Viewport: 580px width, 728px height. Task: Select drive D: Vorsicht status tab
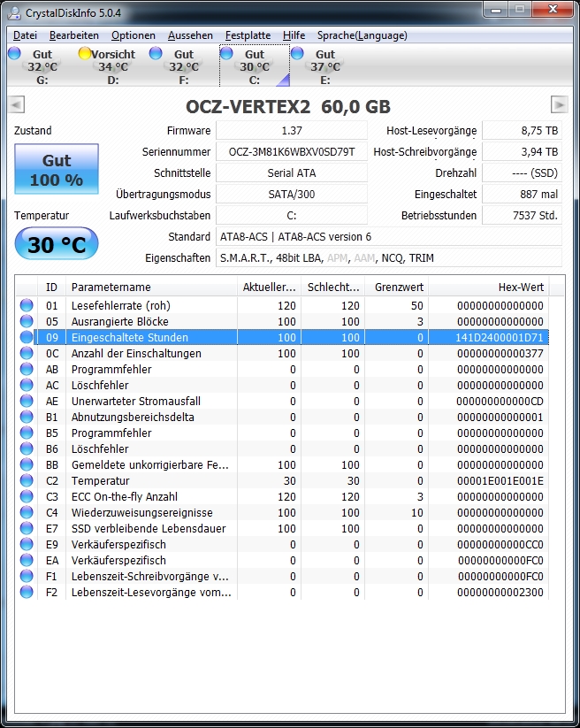tap(113, 66)
